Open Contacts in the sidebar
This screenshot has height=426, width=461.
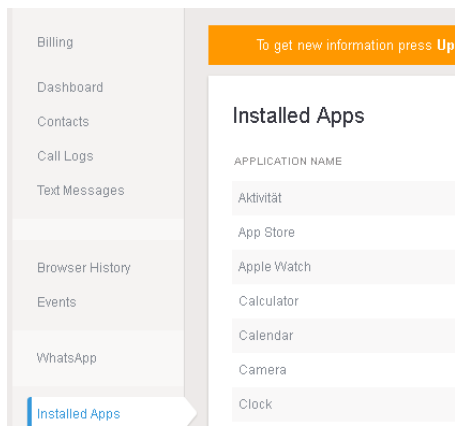63,122
